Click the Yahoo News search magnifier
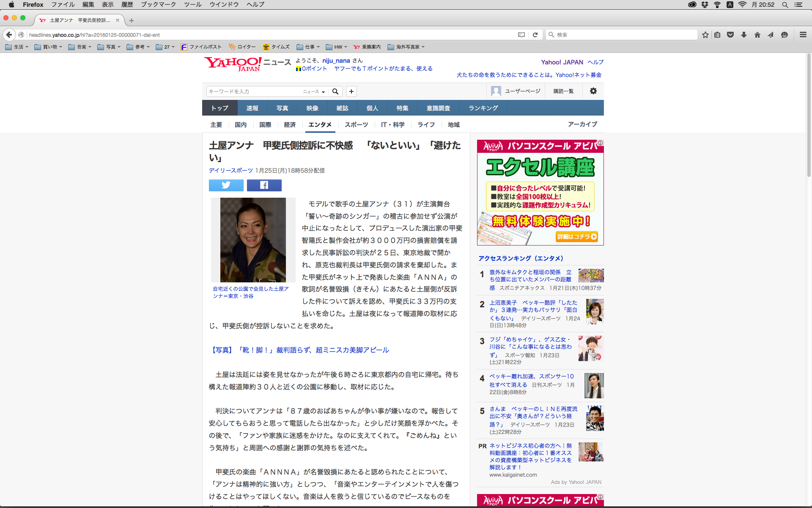 tap(335, 91)
